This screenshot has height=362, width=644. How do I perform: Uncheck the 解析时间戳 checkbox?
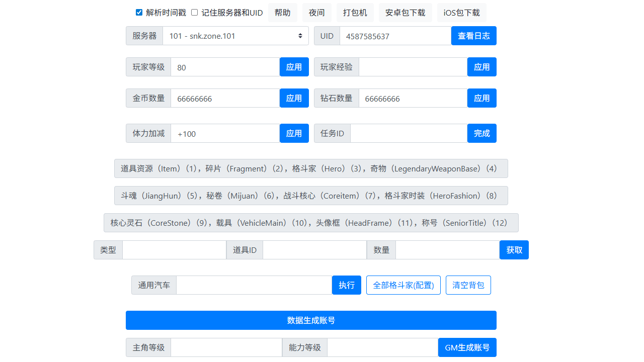pyautogui.click(x=139, y=13)
